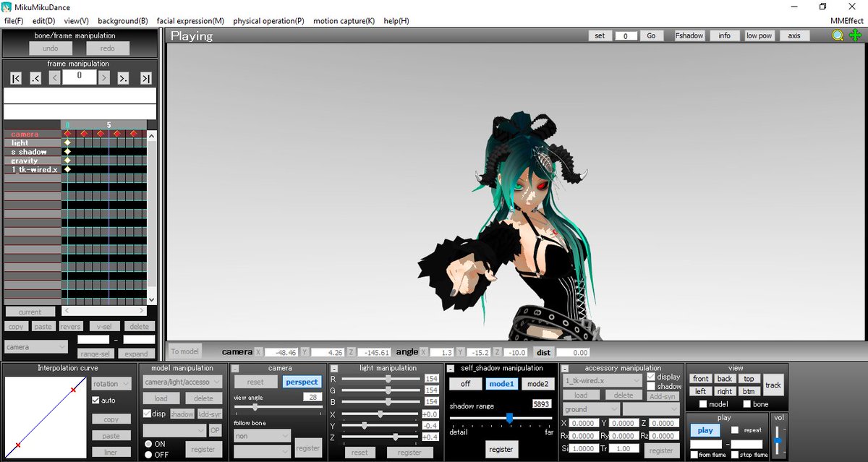The width and height of the screenshot is (868, 462).
Task: Collapse the camera panel minus icon
Action: [x=236, y=369]
